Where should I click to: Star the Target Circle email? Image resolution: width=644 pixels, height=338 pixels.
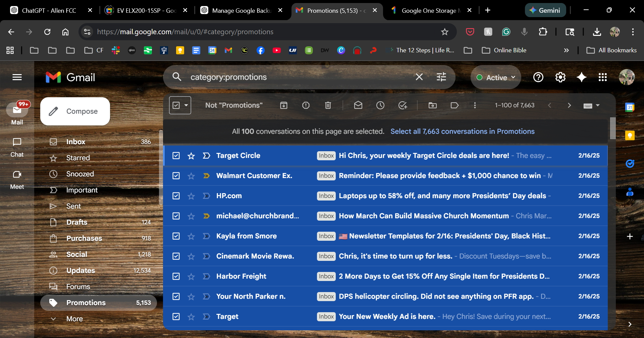click(x=191, y=156)
